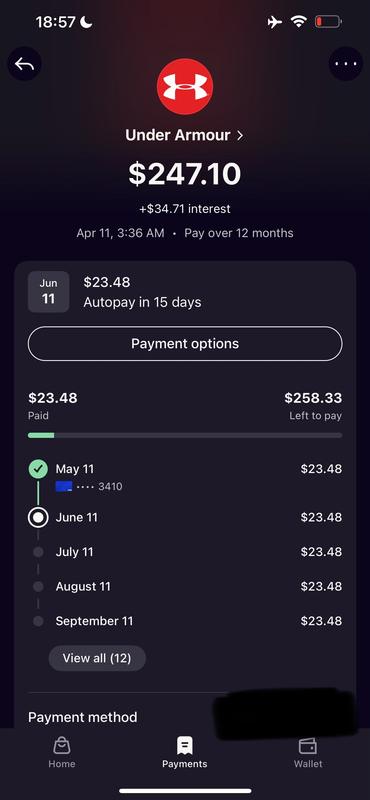Open the Wallet icon in bottom bar
The height and width of the screenshot is (800, 370).
coord(308,746)
